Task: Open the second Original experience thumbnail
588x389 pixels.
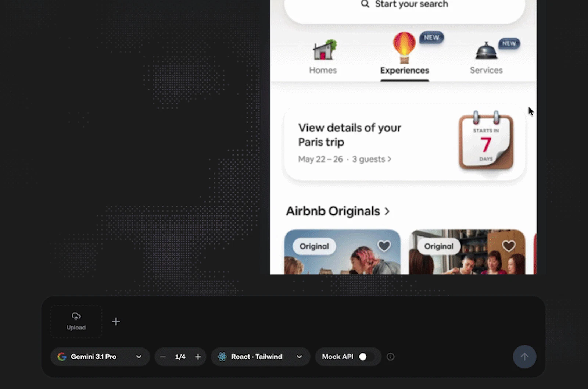Action: point(467,252)
